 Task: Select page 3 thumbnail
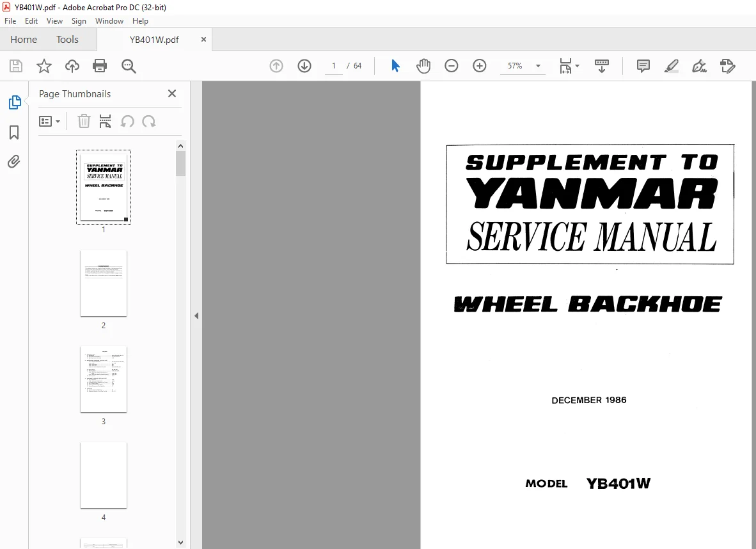click(104, 379)
